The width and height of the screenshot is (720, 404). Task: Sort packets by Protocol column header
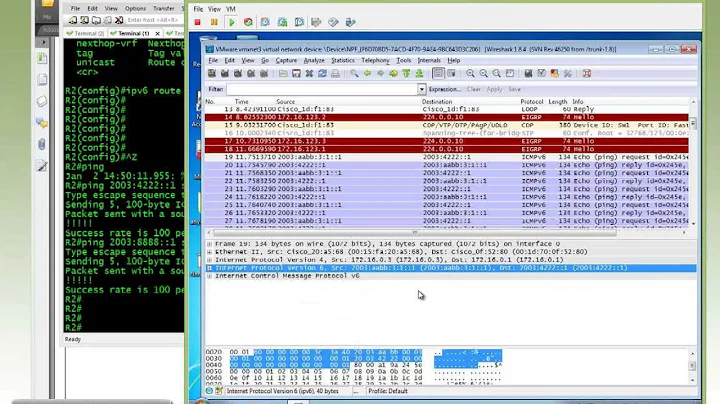tap(532, 101)
